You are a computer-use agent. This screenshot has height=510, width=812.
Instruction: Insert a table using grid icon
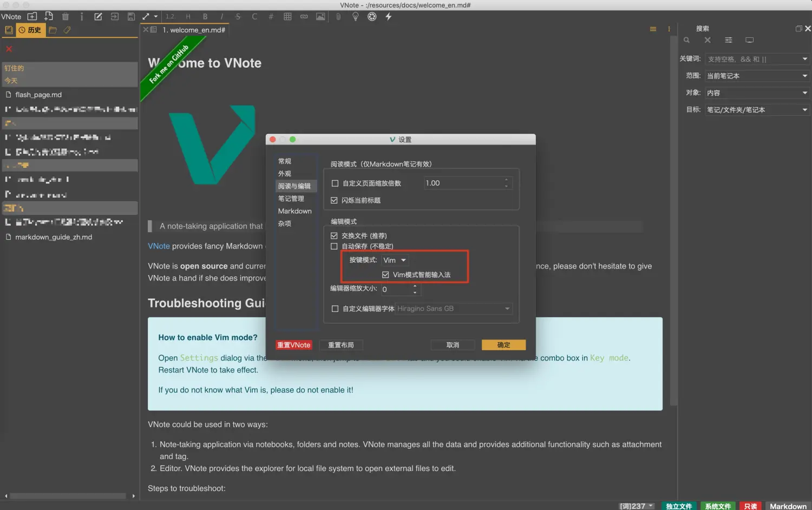coord(287,17)
